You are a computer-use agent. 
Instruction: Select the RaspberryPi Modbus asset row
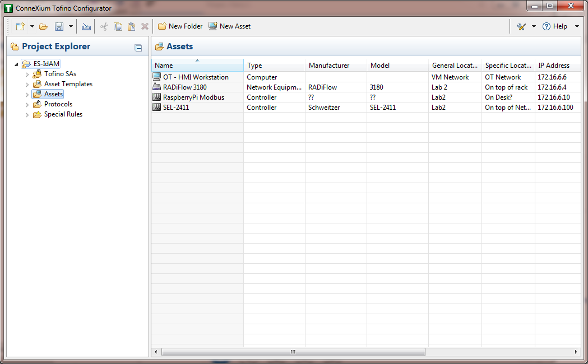tap(366, 97)
